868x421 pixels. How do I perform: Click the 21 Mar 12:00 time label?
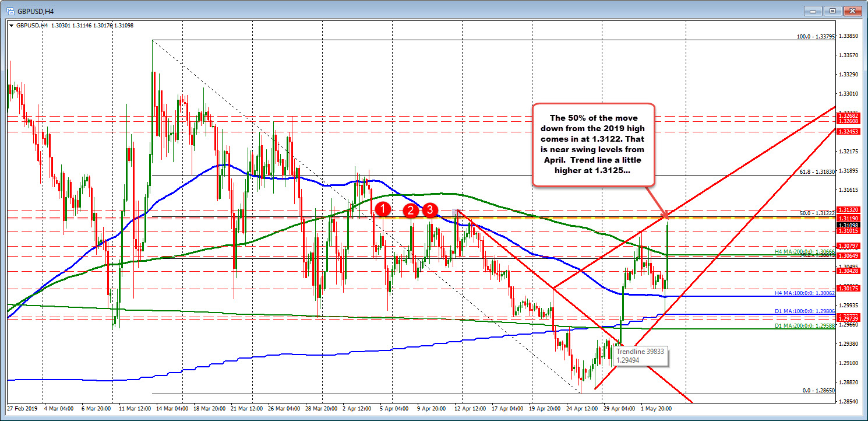pyautogui.click(x=248, y=408)
